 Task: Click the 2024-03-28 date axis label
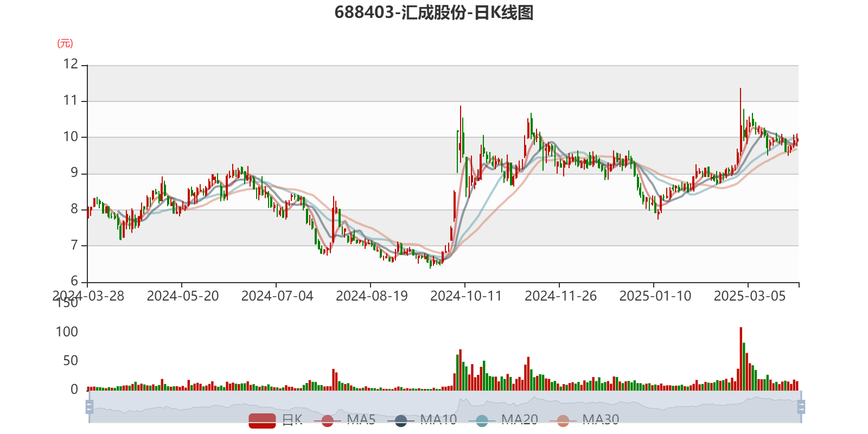[88, 296]
